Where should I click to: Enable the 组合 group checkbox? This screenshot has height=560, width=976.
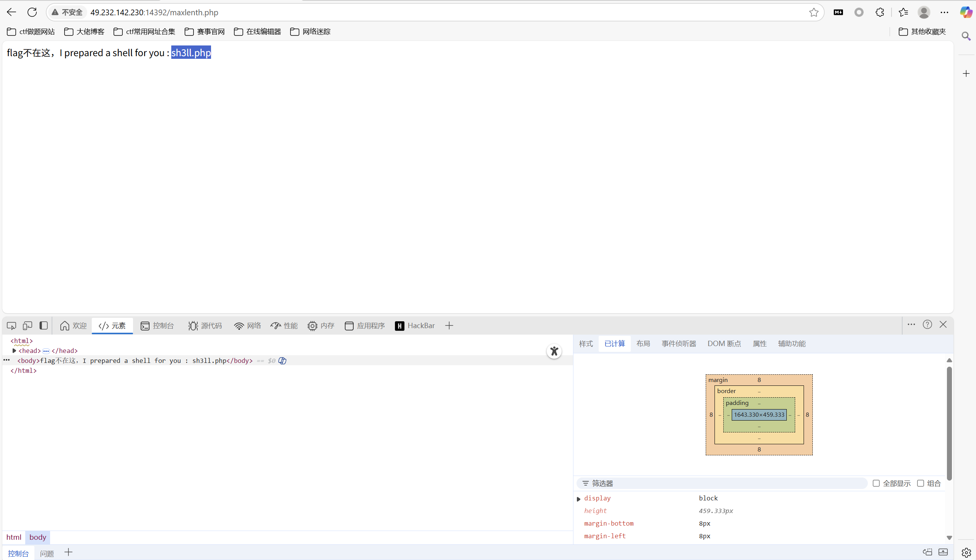tap(920, 484)
